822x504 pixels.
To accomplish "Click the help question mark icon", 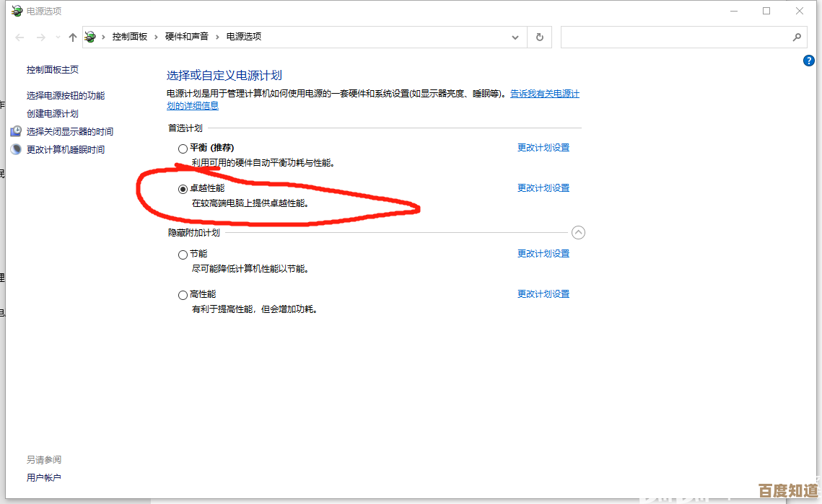I will click(808, 61).
